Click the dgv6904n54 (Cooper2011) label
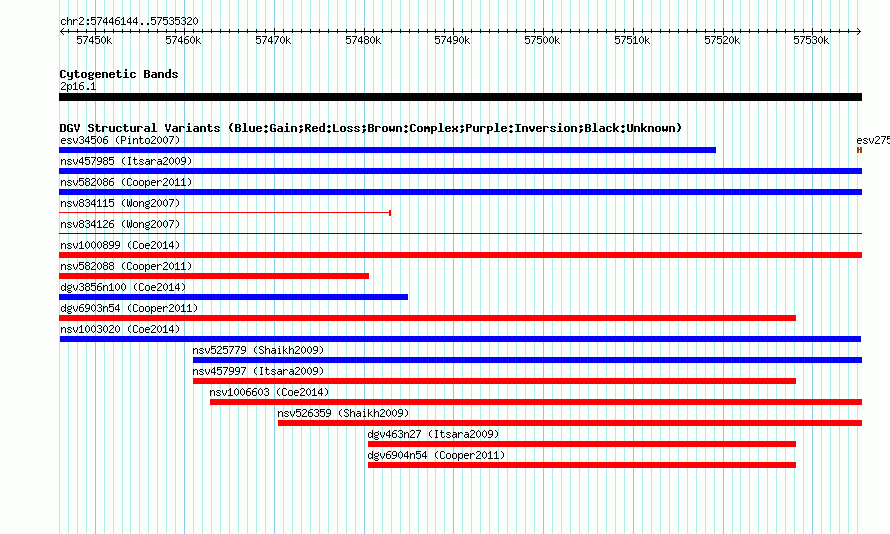Viewport: 890px width, 534px height. coord(436,455)
